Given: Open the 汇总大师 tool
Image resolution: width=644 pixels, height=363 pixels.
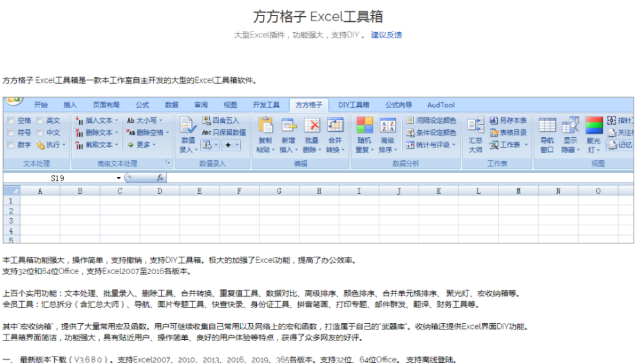Looking at the screenshot, I should tap(475, 135).
